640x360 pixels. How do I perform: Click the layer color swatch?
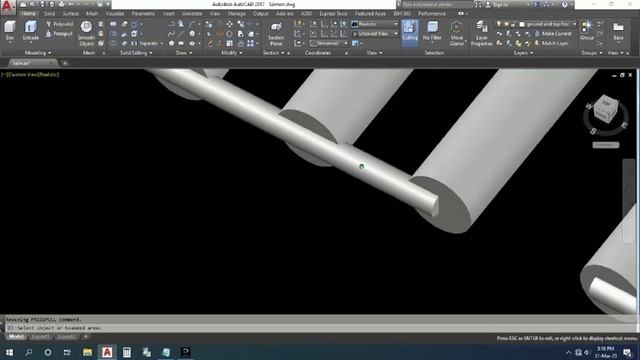click(522, 24)
